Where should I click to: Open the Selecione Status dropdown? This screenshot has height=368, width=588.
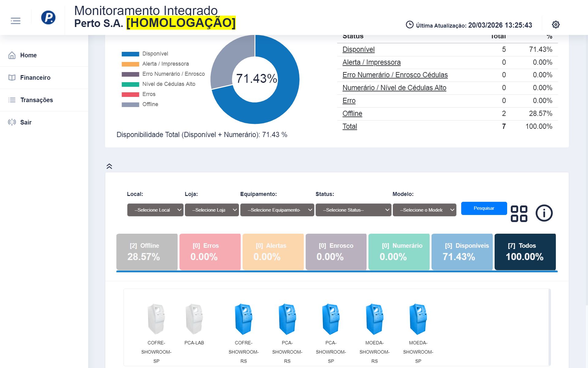point(353,210)
